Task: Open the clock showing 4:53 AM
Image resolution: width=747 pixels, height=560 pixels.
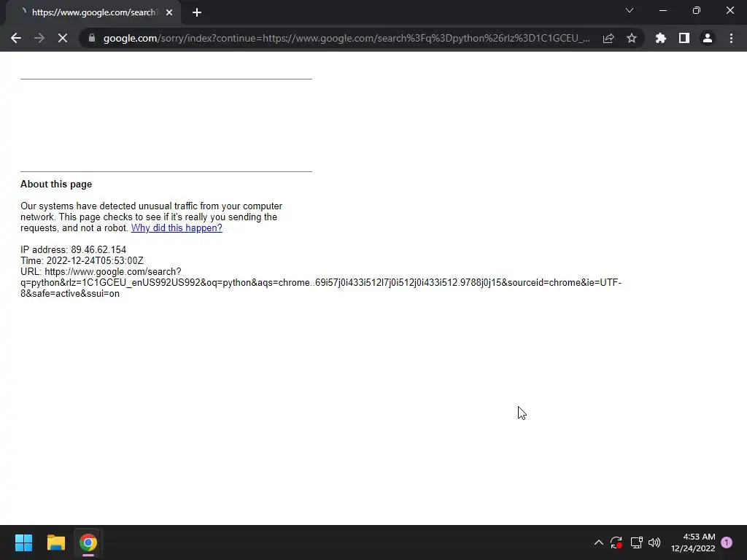Action: click(x=693, y=542)
